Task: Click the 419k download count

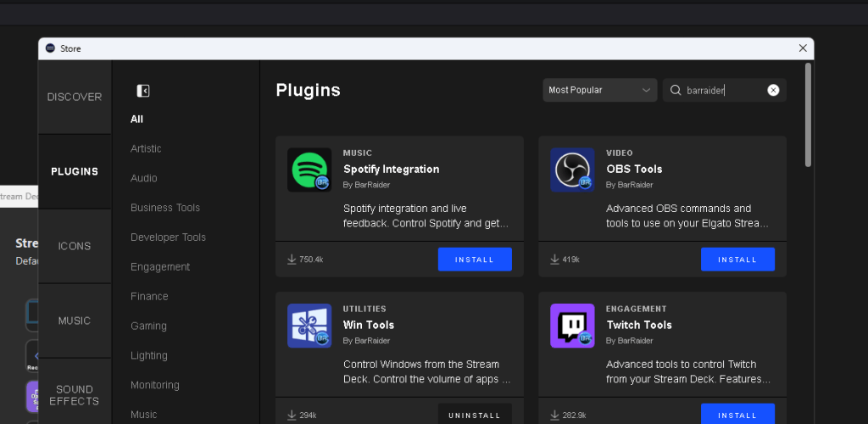Action: pos(570,259)
